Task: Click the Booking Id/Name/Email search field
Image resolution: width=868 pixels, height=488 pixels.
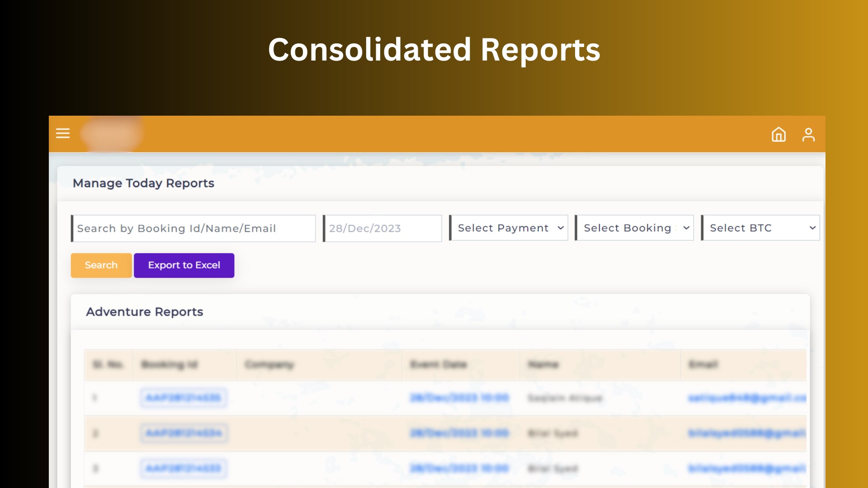Action: pos(193,228)
